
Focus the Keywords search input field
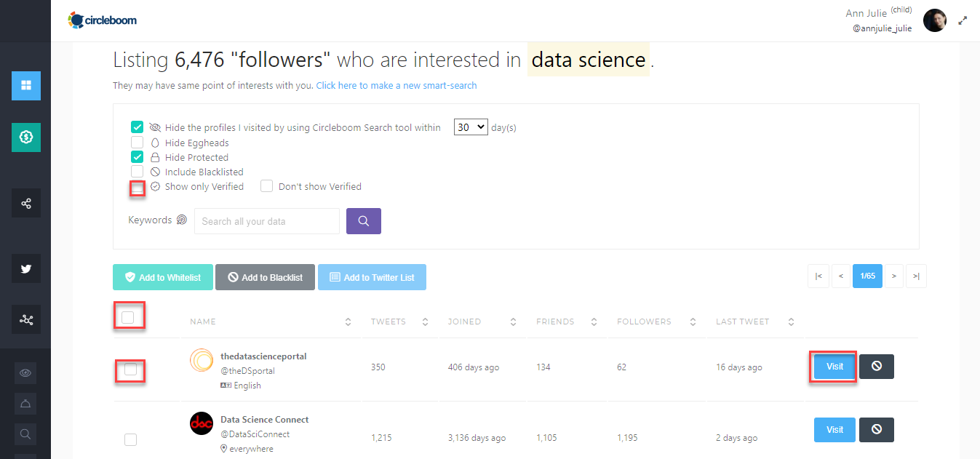(266, 221)
